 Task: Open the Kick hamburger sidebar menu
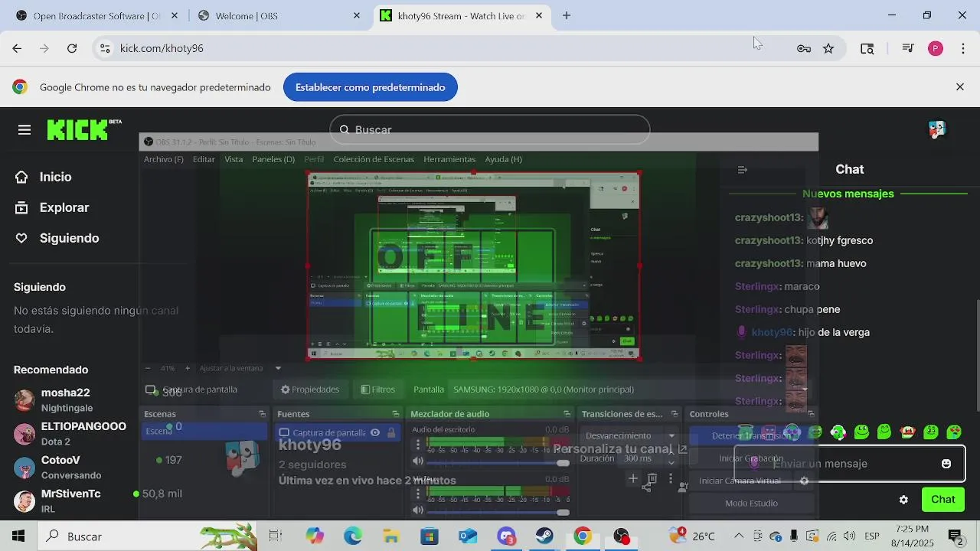(x=24, y=130)
